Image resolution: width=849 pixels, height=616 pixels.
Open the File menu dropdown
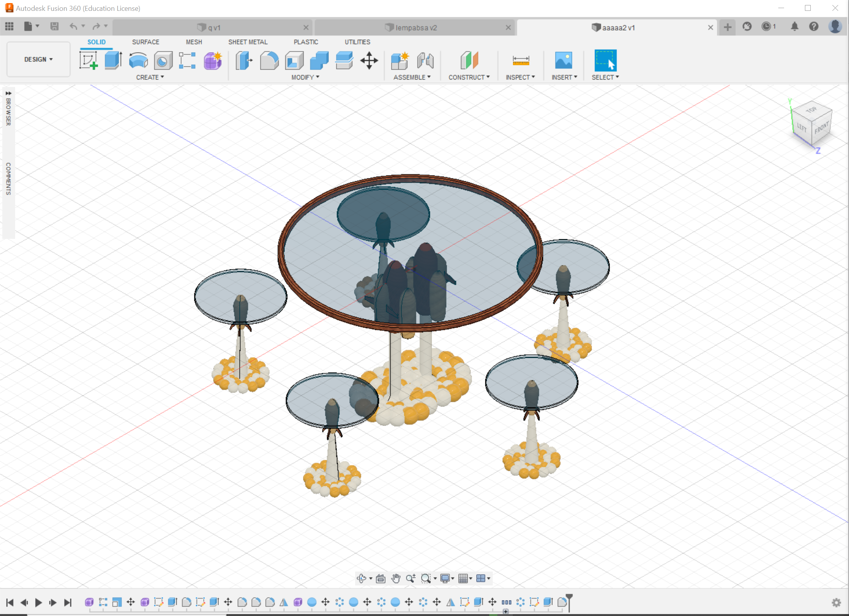click(x=31, y=26)
